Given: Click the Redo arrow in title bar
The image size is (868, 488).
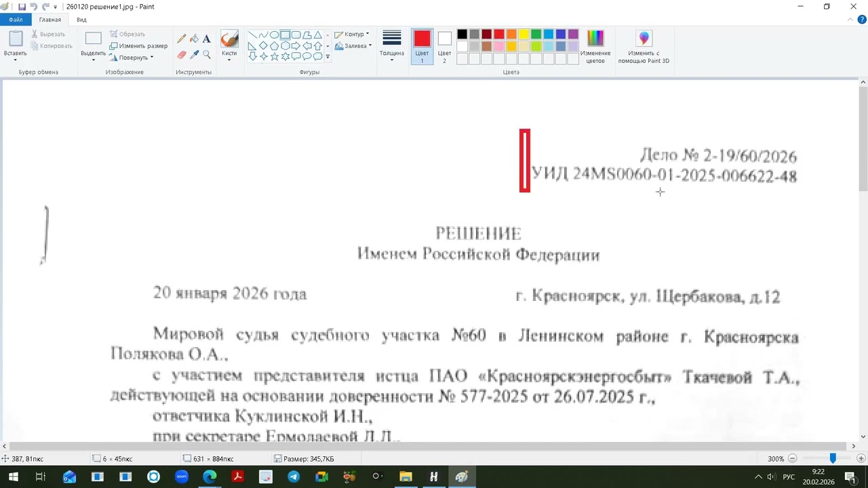Looking at the screenshot, I should point(45,7).
